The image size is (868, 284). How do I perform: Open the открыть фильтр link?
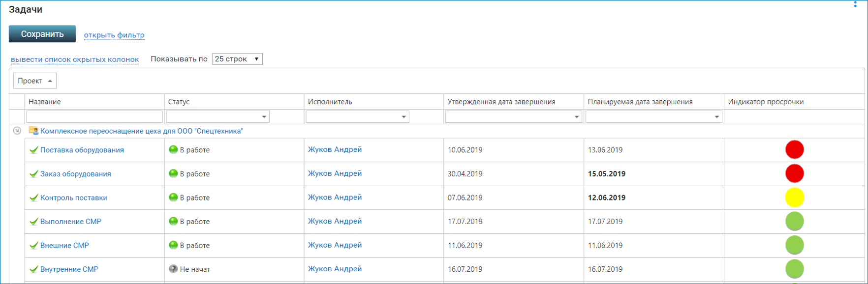click(x=114, y=35)
